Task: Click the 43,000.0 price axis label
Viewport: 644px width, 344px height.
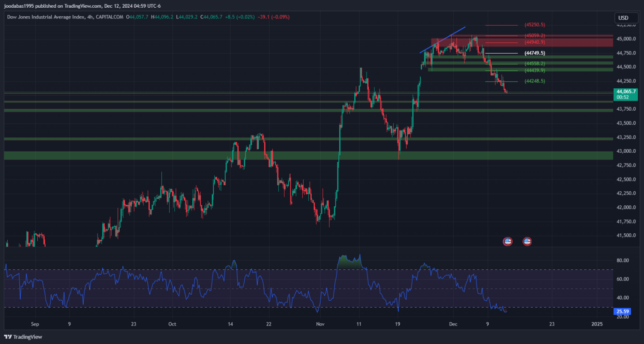Action: point(626,151)
